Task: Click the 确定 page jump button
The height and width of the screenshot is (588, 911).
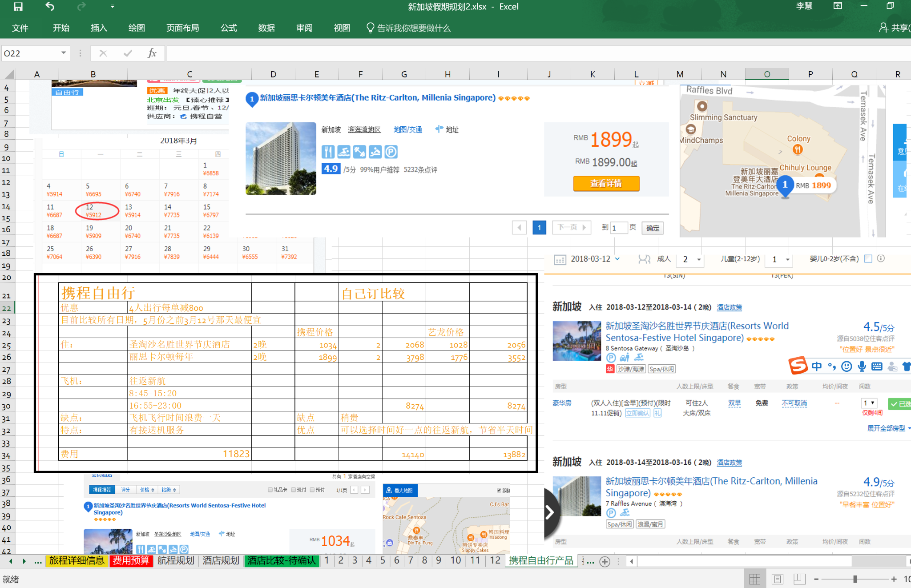Action: [x=653, y=228]
